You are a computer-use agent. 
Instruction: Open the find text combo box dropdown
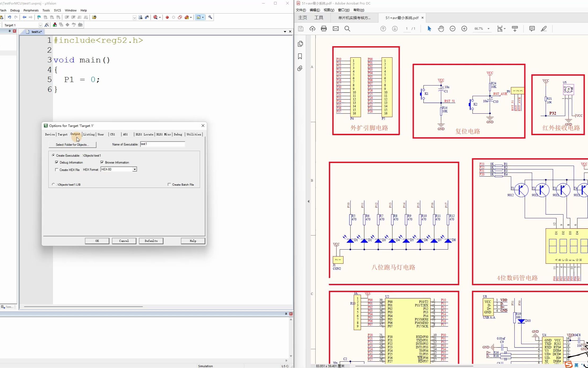click(x=134, y=18)
